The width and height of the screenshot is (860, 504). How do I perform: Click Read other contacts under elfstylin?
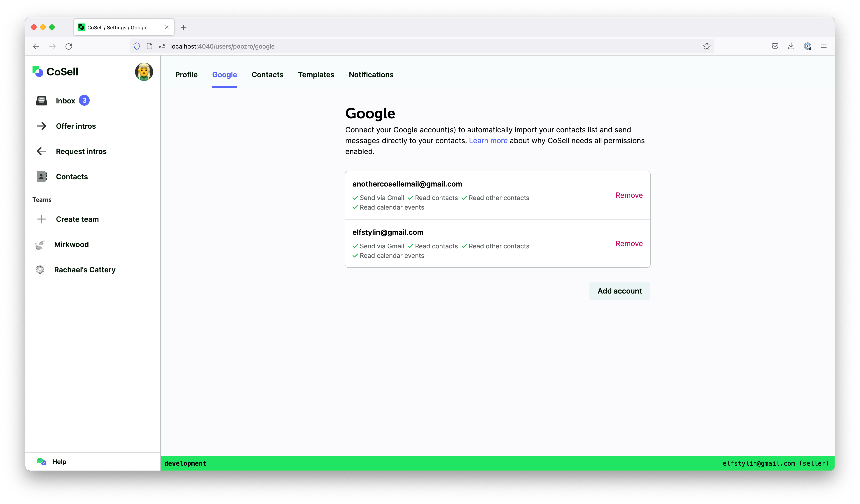point(495,246)
